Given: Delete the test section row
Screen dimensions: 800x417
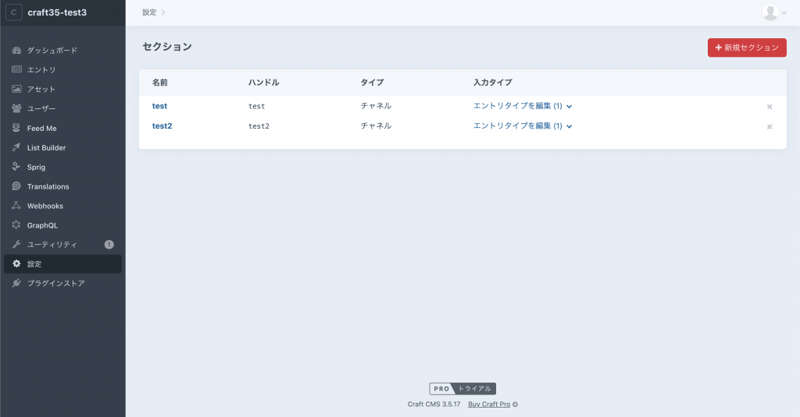Looking at the screenshot, I should click(x=769, y=107).
